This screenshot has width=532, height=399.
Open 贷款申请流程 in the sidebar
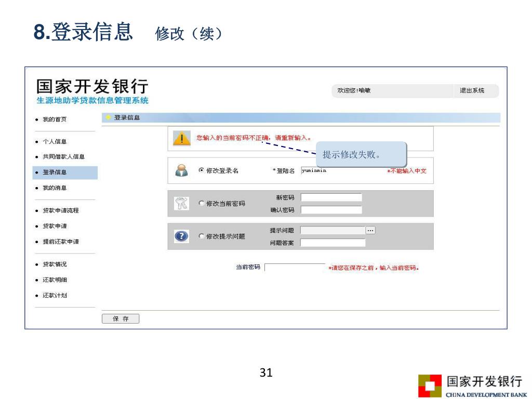(61, 210)
